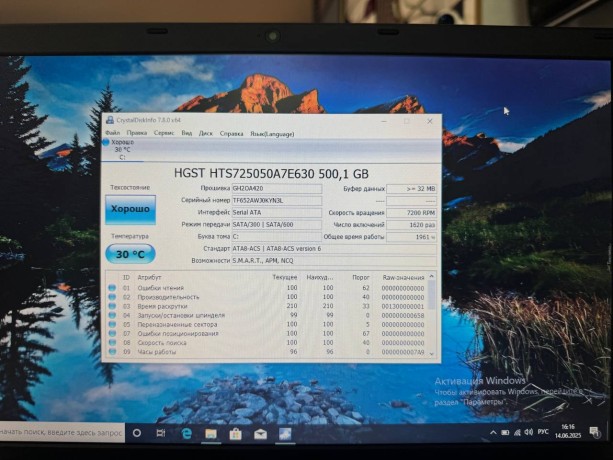Click the Атрибут column header

(149, 277)
